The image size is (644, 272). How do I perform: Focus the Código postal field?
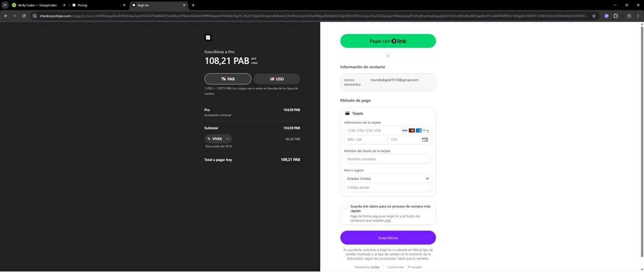(x=388, y=187)
